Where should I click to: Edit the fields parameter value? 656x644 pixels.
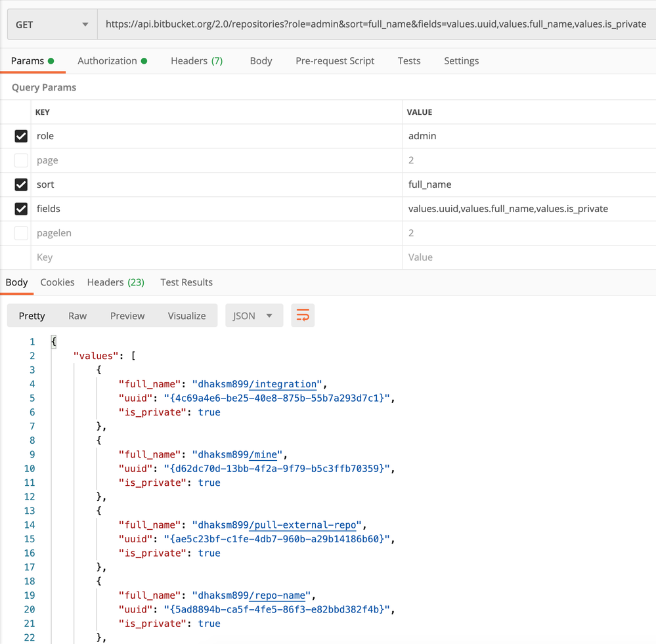pyautogui.click(x=529, y=209)
